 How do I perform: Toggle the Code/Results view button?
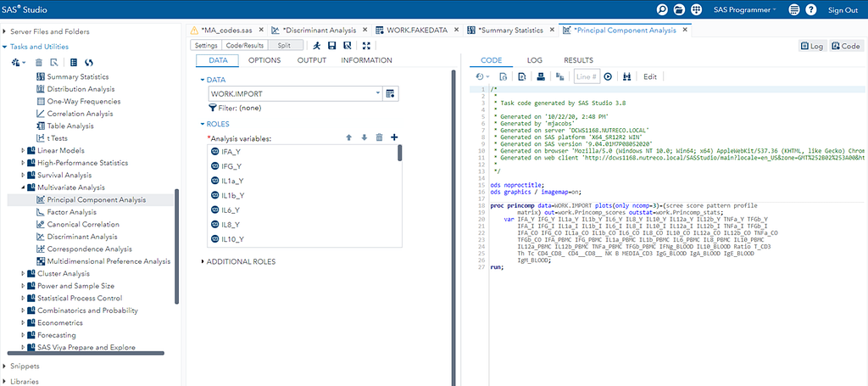247,45
